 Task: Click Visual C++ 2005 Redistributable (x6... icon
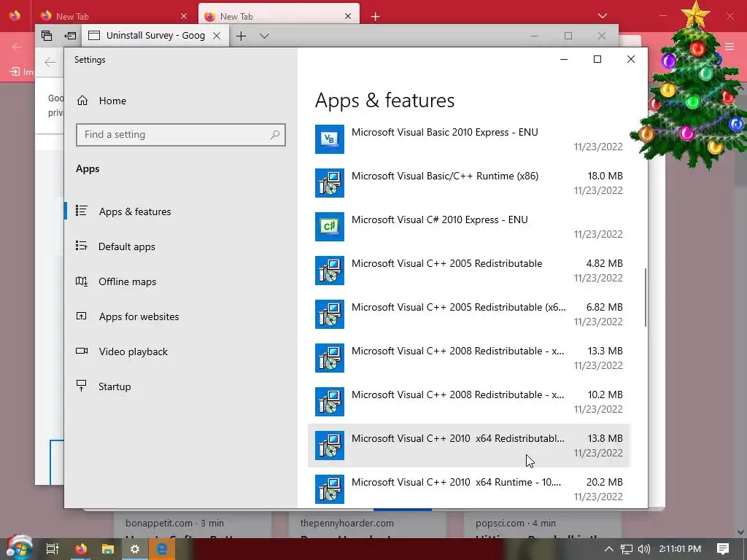[x=330, y=314]
